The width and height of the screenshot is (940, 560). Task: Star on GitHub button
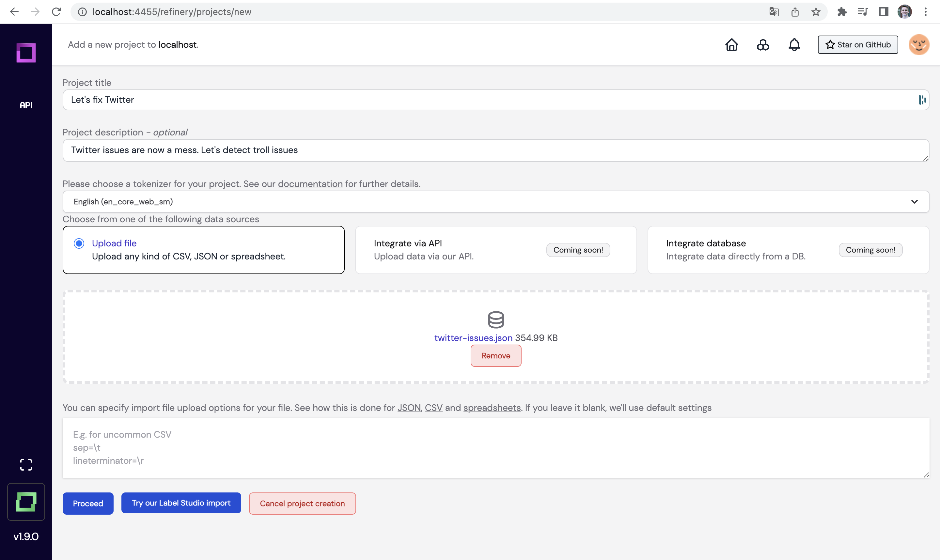(857, 45)
